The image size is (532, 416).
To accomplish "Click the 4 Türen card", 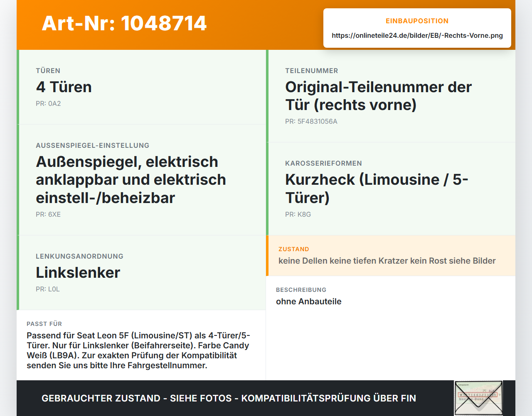I will (141, 87).
